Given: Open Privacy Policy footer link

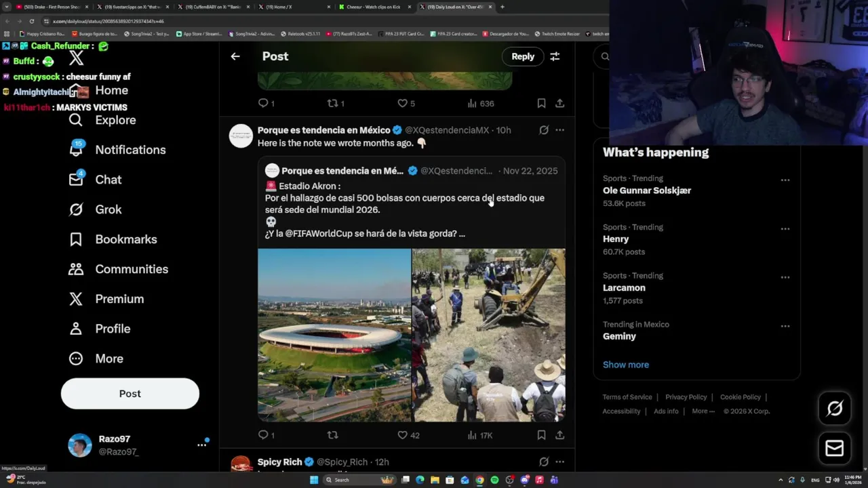Looking at the screenshot, I should [686, 397].
